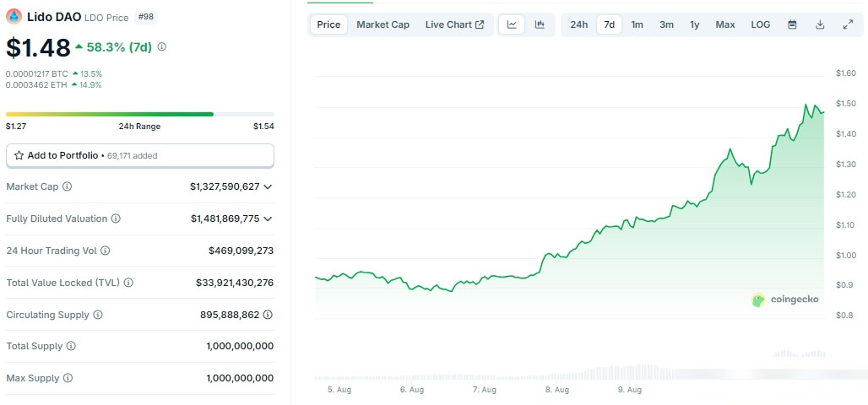
Task: Switch chart to Price view
Action: [x=328, y=24]
